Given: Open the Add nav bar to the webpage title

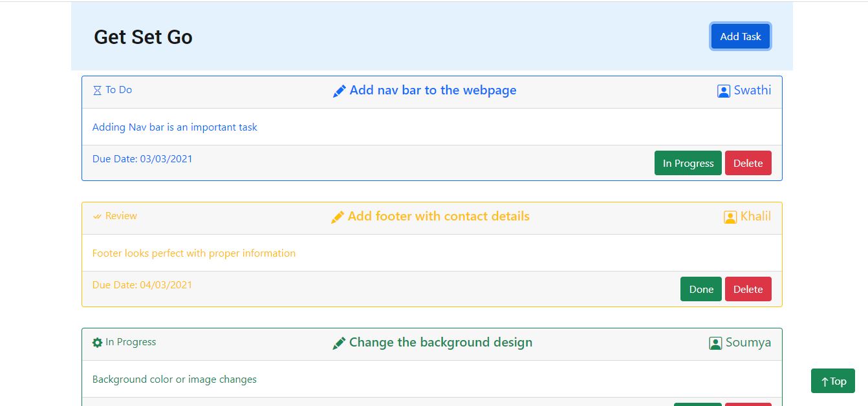Looking at the screenshot, I should 433,91.
